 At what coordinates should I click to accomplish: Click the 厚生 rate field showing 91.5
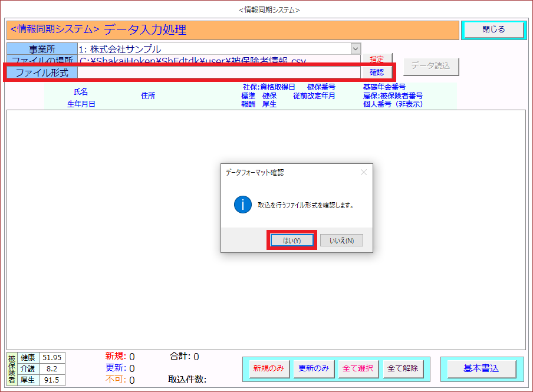[x=51, y=380]
